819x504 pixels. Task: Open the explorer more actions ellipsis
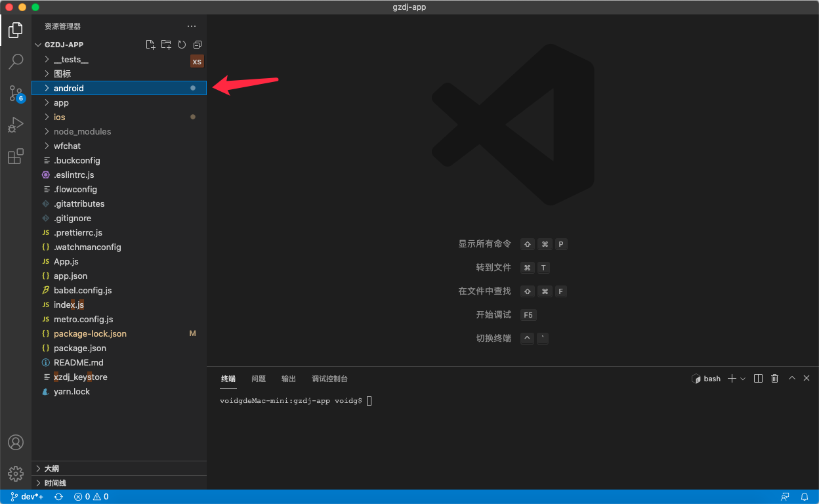192,26
